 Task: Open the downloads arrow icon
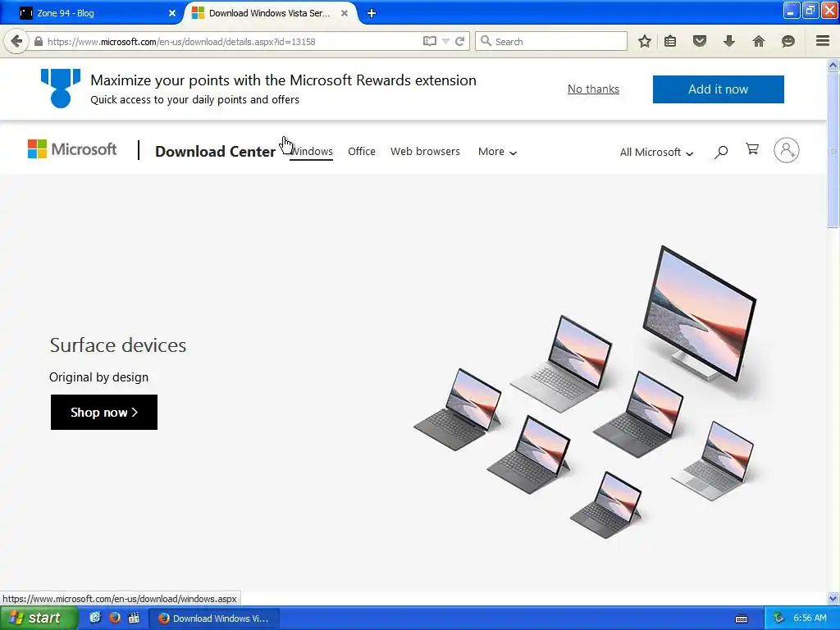click(729, 41)
